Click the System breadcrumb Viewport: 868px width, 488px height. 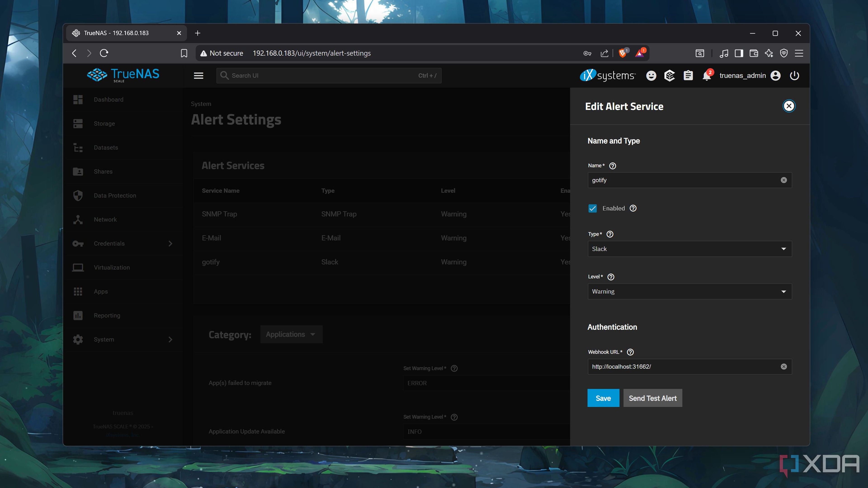coord(201,104)
